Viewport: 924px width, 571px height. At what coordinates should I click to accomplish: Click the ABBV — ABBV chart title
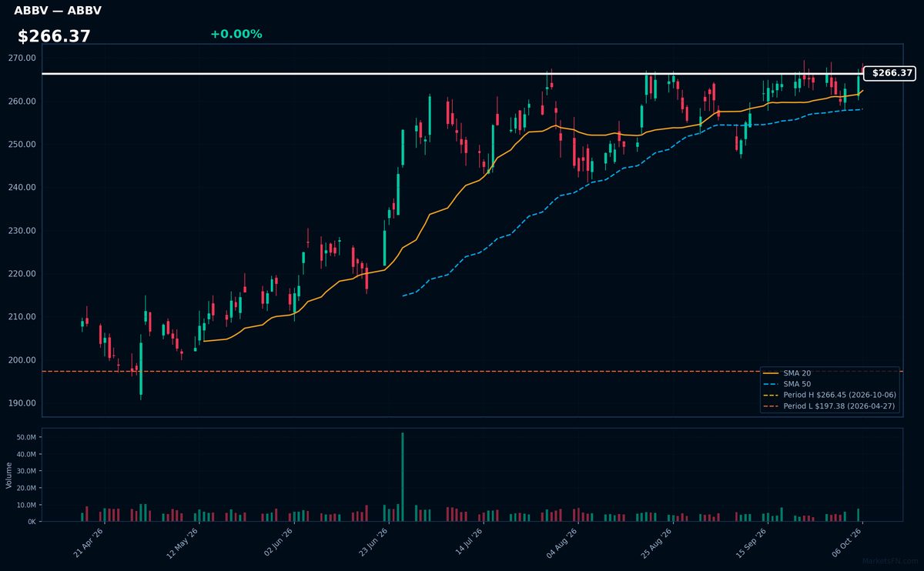[x=58, y=11]
